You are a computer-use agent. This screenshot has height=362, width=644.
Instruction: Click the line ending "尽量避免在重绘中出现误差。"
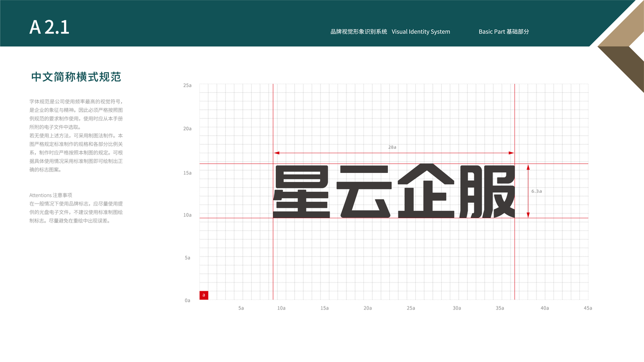70,221
